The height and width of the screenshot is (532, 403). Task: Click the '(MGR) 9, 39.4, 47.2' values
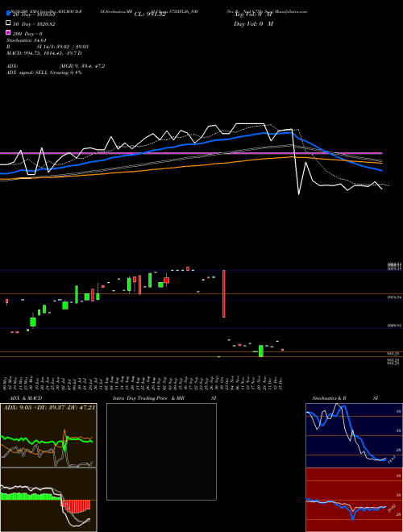click(81, 66)
